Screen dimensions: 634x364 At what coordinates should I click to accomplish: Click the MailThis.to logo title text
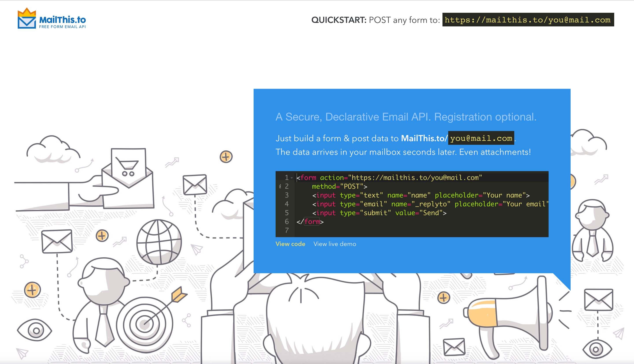click(x=63, y=20)
